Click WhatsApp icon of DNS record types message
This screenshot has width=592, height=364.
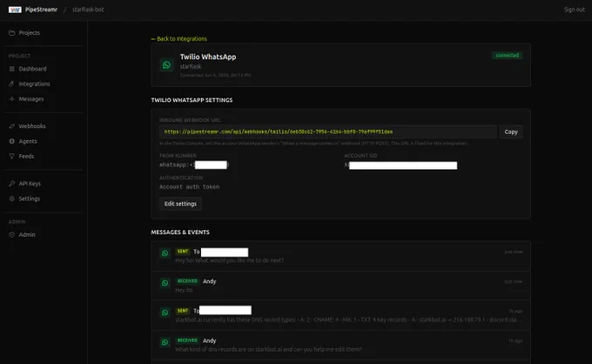coord(165,313)
